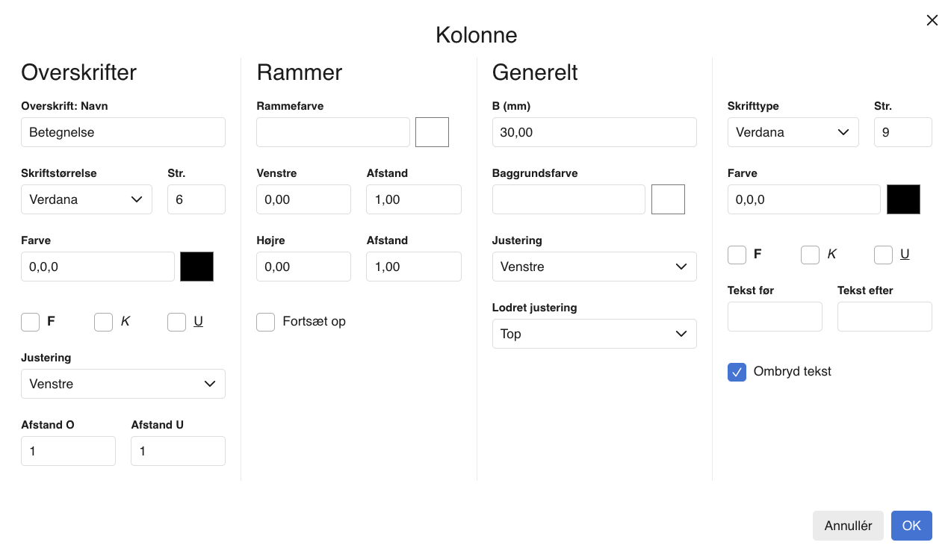Open the Skriftstørrelse font dropdown

pyautogui.click(x=87, y=199)
